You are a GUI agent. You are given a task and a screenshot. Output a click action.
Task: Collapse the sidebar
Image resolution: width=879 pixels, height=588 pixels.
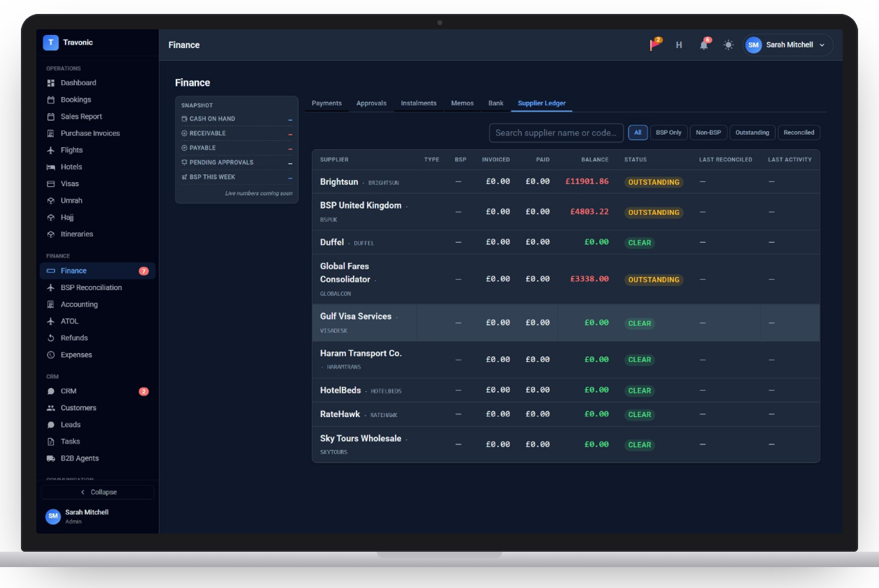[x=98, y=492]
